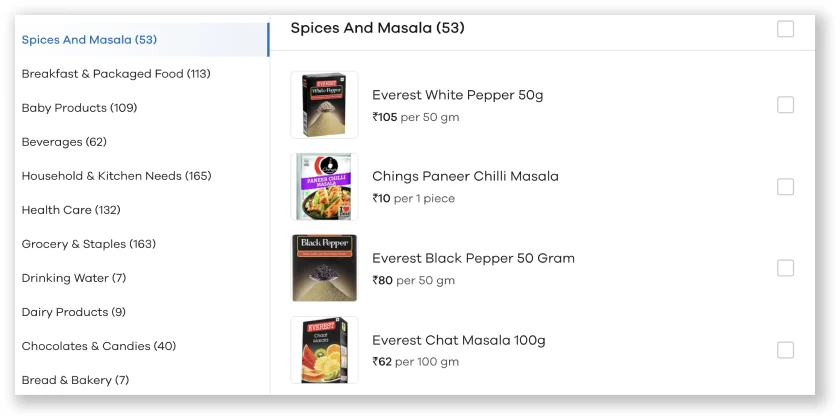This screenshot has height=420, width=840.
Task: Switch to the Baby Products category
Action: click(x=79, y=108)
